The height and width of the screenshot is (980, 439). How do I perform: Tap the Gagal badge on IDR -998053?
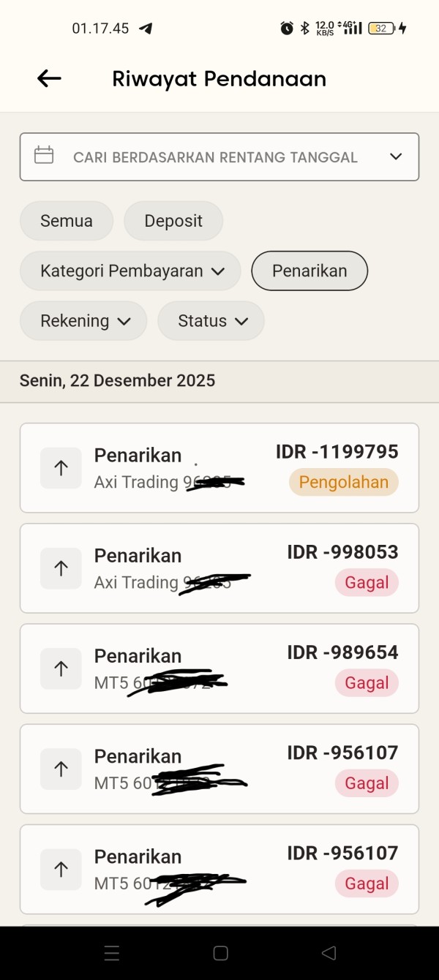click(x=367, y=583)
